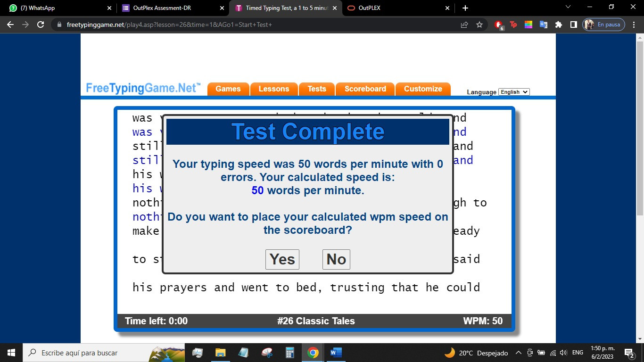Open the Customize tab

coord(423,89)
